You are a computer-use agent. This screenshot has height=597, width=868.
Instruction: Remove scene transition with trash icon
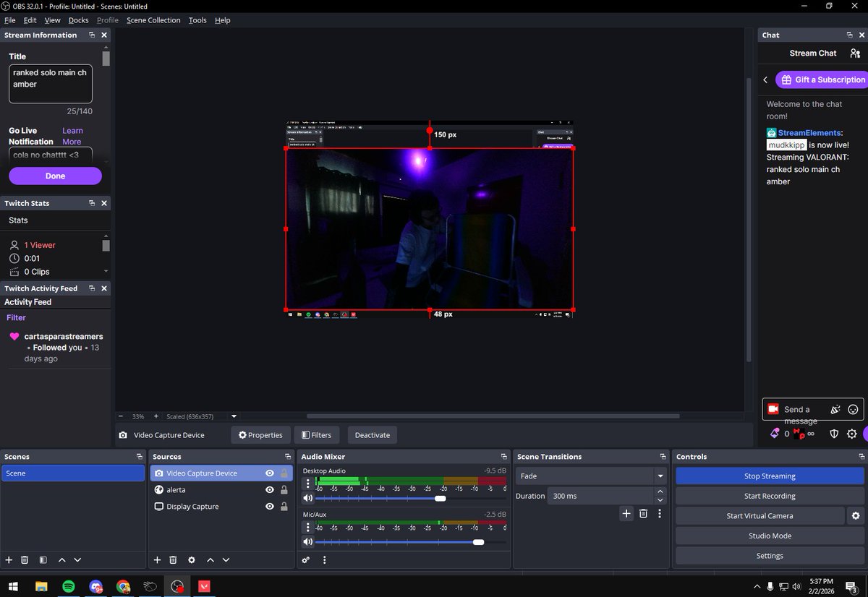click(643, 513)
